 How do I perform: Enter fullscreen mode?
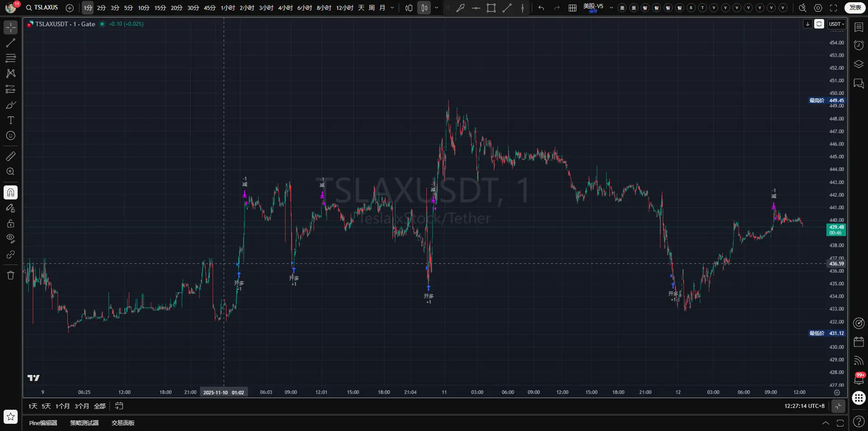click(x=834, y=8)
